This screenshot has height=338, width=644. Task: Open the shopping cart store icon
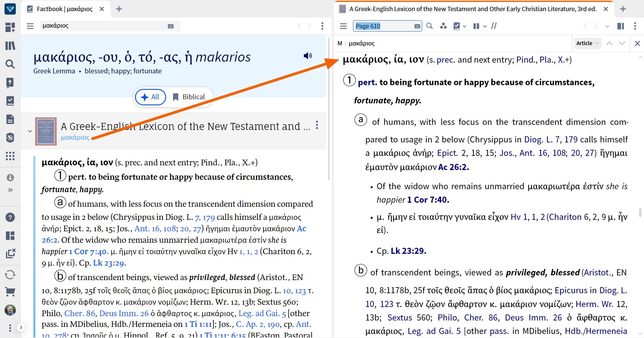10,292
